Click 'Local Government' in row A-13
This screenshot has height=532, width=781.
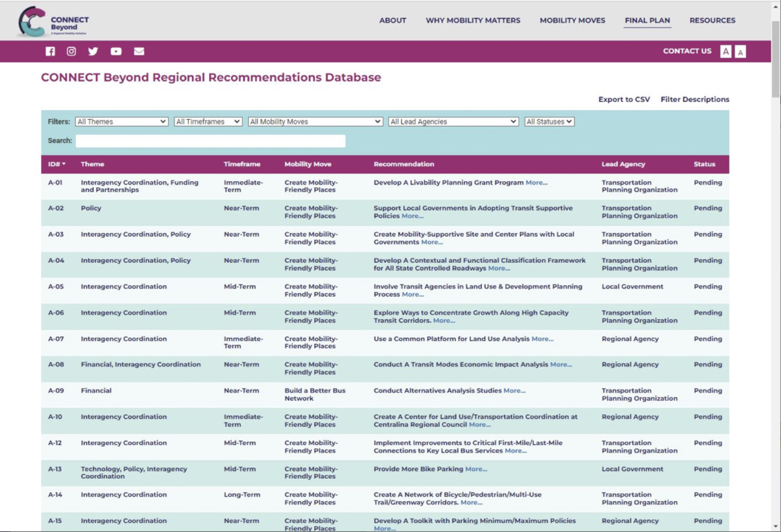pyautogui.click(x=632, y=469)
